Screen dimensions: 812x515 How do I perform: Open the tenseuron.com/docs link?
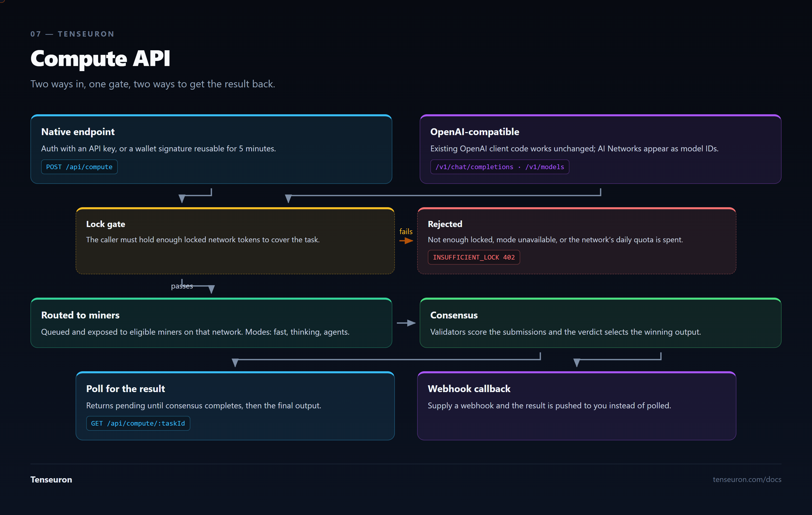(747, 479)
